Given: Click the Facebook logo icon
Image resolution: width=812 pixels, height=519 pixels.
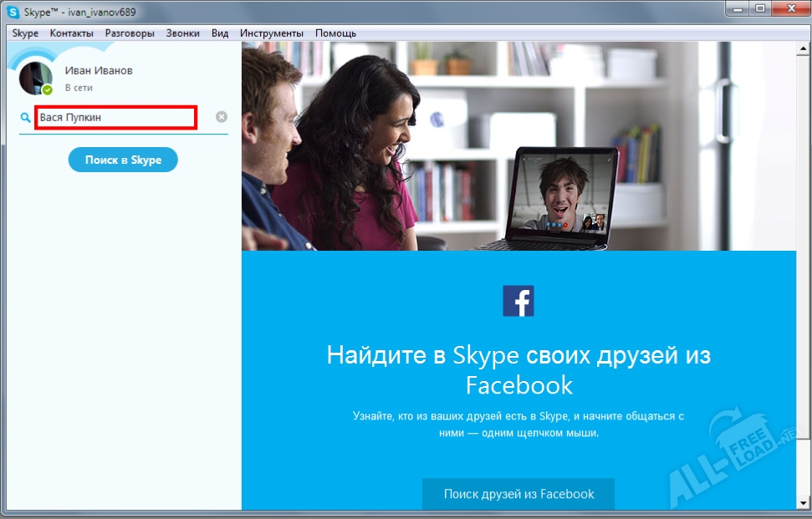Looking at the screenshot, I should point(520,302).
